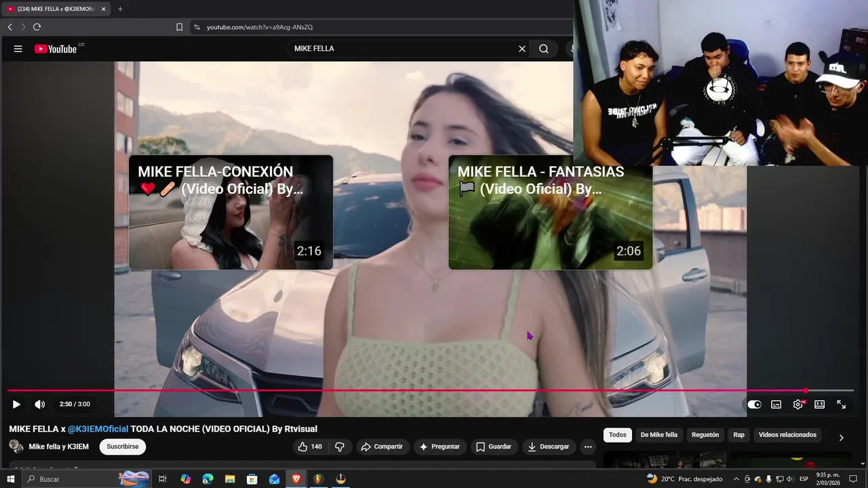
Task: Open Microsoft Edge from the taskbar
Action: pos(208,479)
